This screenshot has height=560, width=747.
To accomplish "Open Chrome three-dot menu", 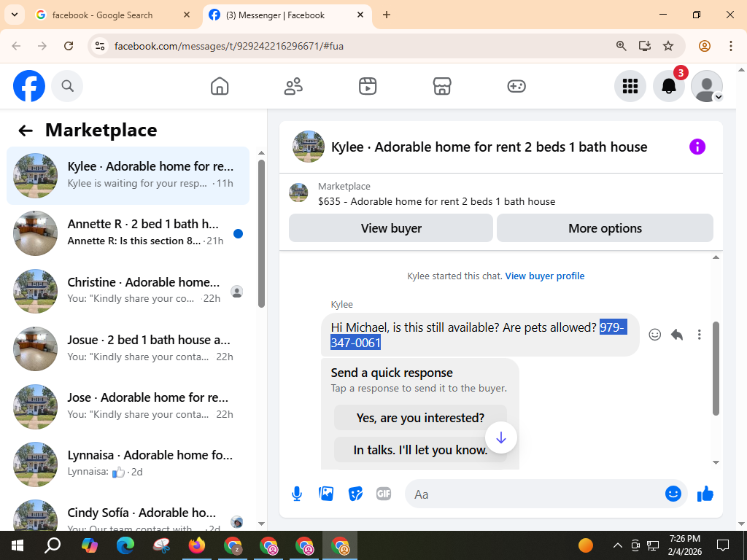I will 730,46.
